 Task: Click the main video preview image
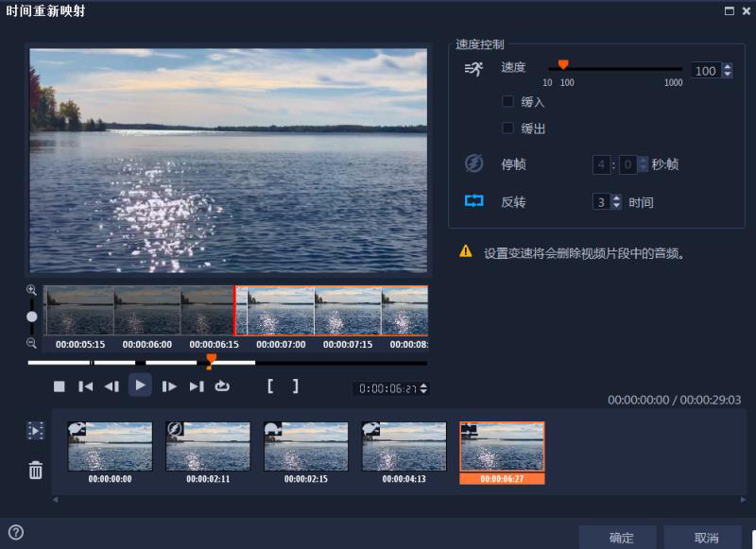click(x=228, y=161)
